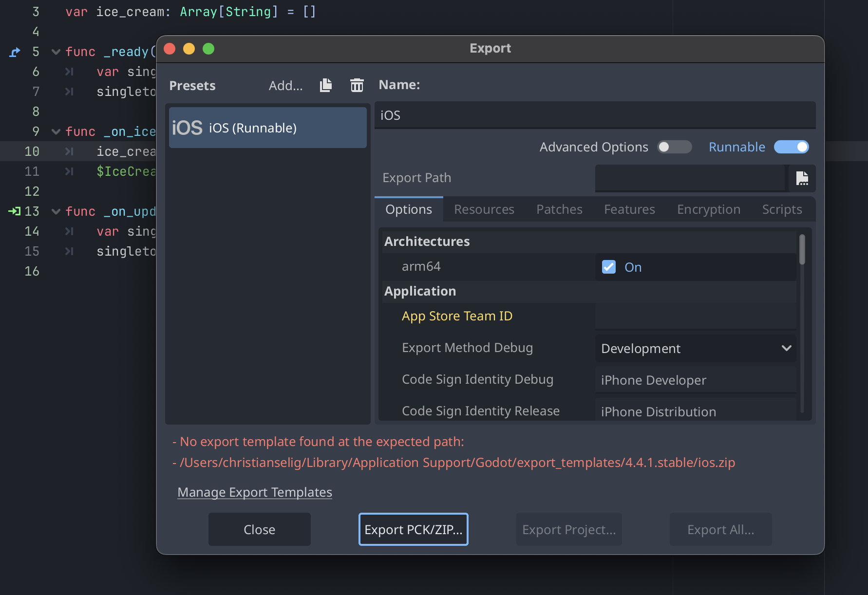Click the Export Project... button

pos(569,529)
